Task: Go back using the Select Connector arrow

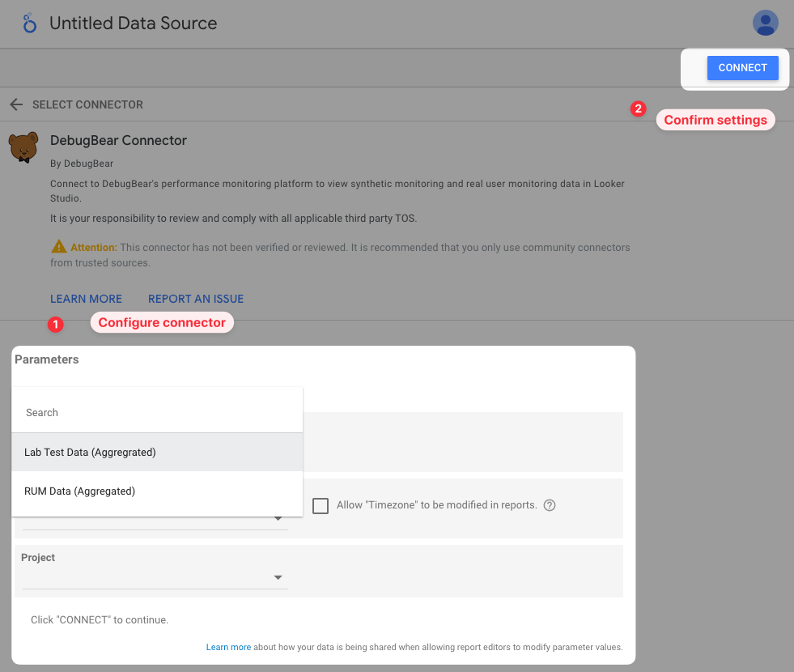Action: (16, 104)
